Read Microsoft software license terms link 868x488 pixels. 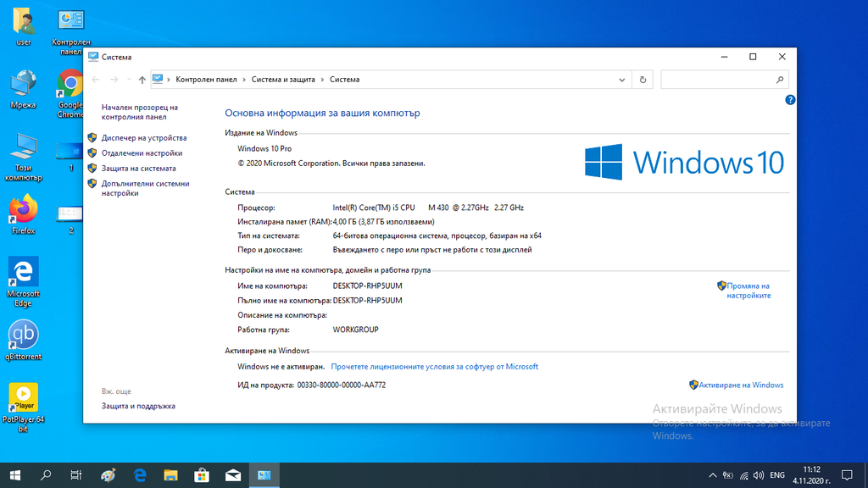pos(434,367)
